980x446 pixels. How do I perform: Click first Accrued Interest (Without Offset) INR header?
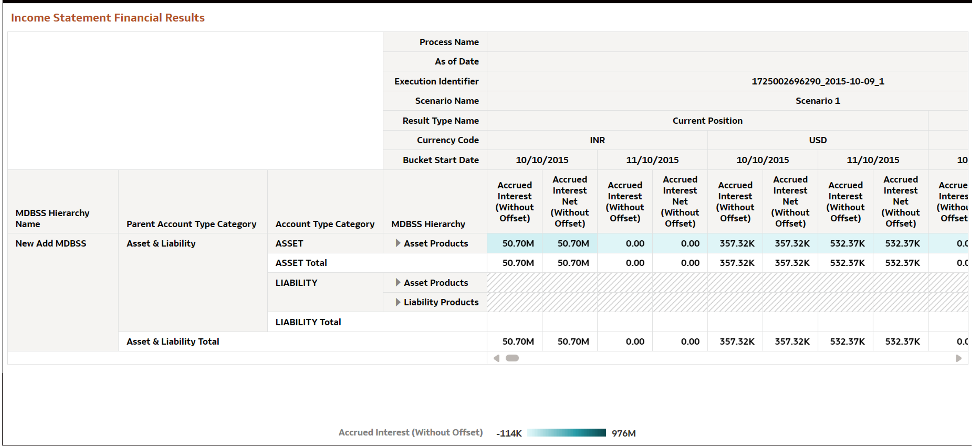[x=515, y=201]
